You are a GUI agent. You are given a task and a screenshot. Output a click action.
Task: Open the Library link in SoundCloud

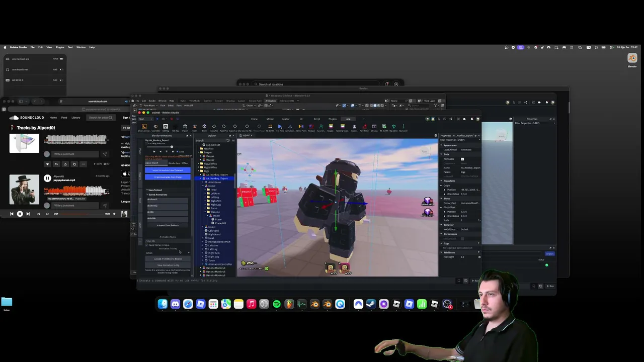click(x=75, y=118)
